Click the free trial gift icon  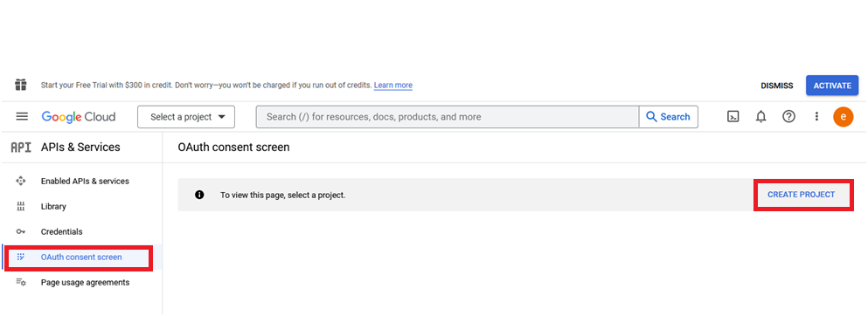pyautogui.click(x=21, y=85)
